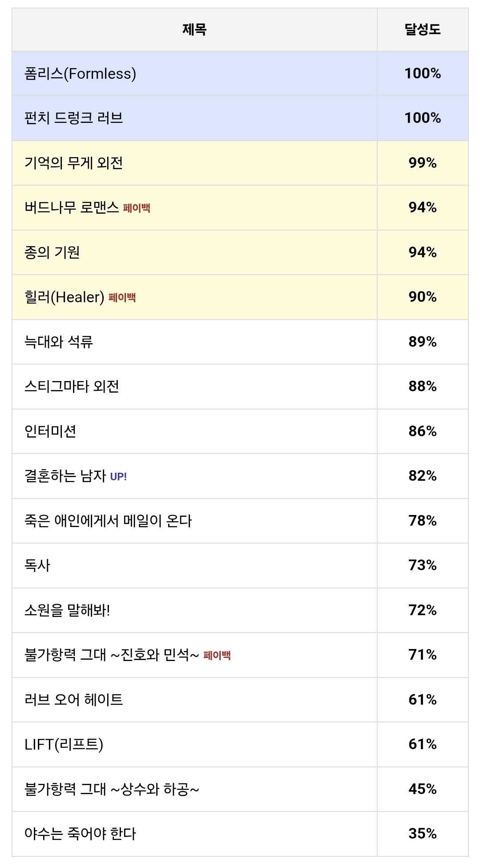Screen dimensions: 480x868
Task: Select the LIFT(리프트) title
Action: [x=64, y=745]
